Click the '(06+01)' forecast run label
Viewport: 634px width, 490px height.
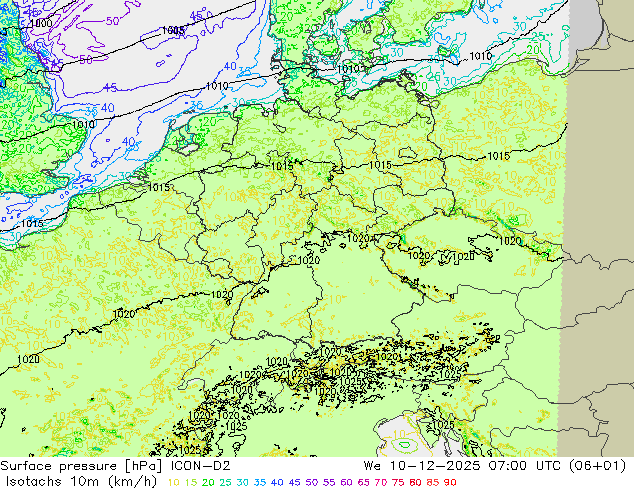tap(598, 466)
